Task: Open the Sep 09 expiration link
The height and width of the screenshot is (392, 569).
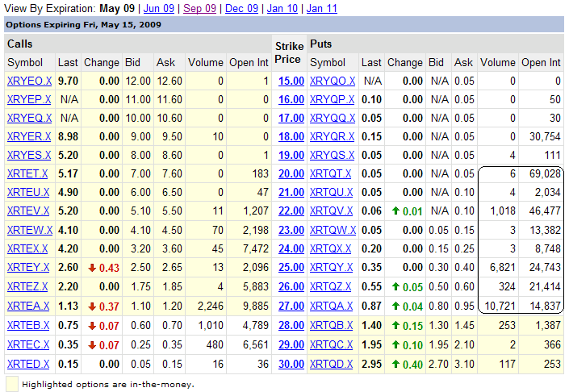Action: click(199, 8)
